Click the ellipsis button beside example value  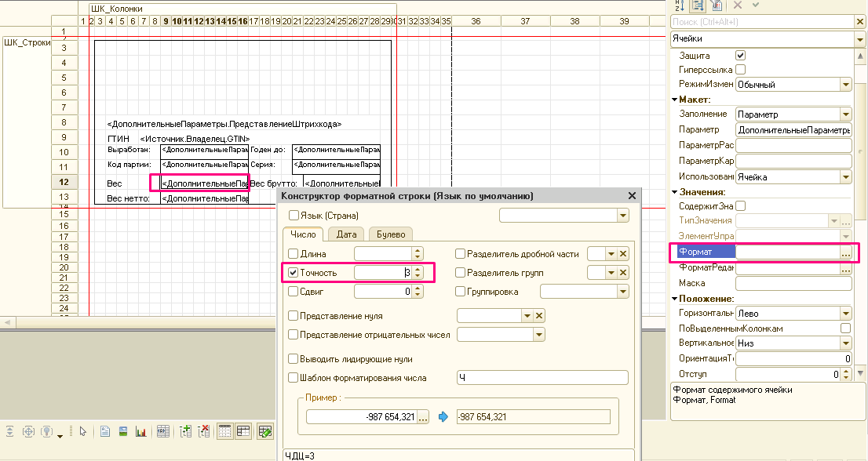(423, 417)
